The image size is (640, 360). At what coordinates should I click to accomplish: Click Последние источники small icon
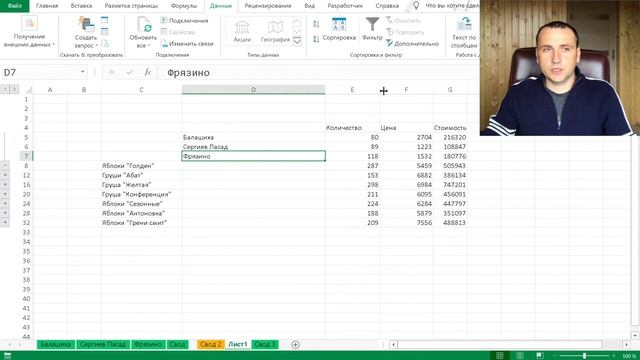pyautogui.click(x=104, y=43)
